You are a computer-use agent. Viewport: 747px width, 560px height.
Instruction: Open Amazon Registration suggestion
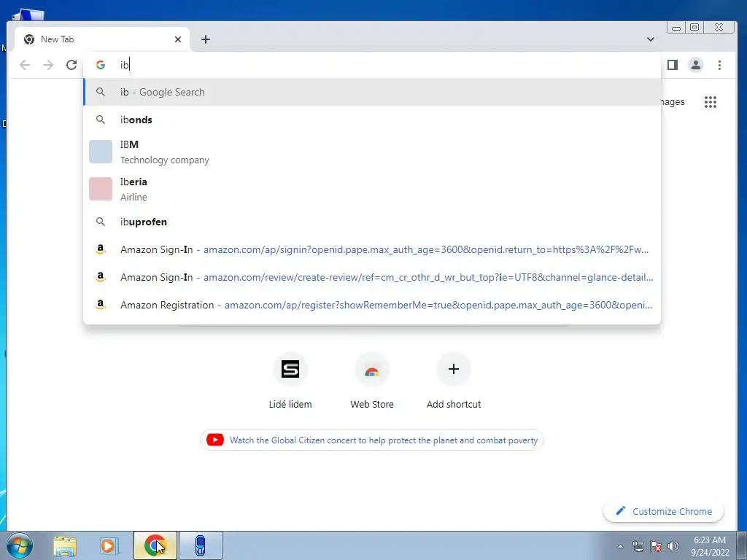coord(372,305)
